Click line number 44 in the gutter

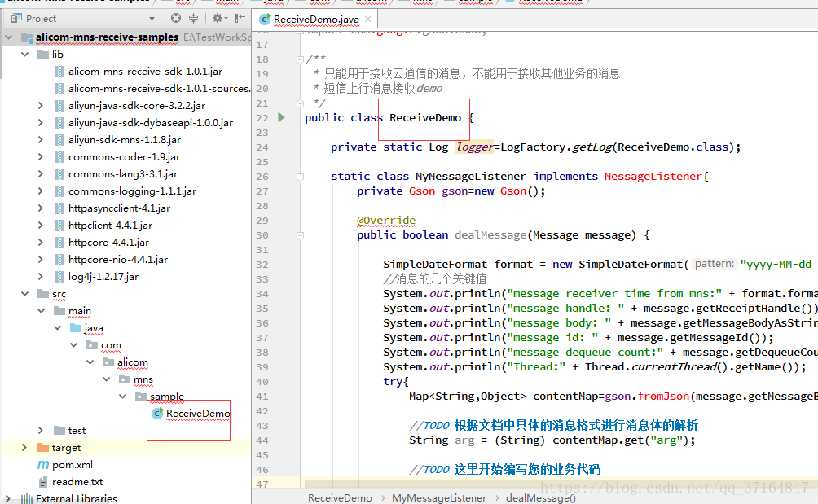(x=262, y=440)
